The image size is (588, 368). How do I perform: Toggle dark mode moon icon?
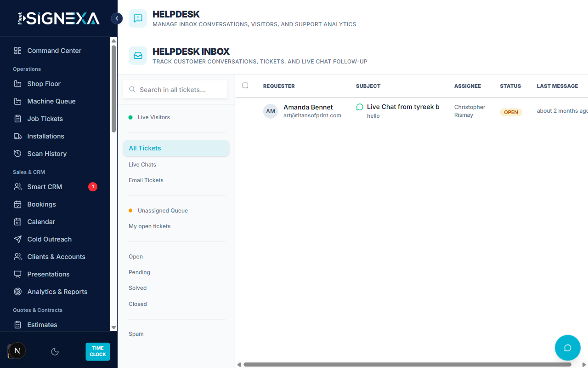coord(55,351)
